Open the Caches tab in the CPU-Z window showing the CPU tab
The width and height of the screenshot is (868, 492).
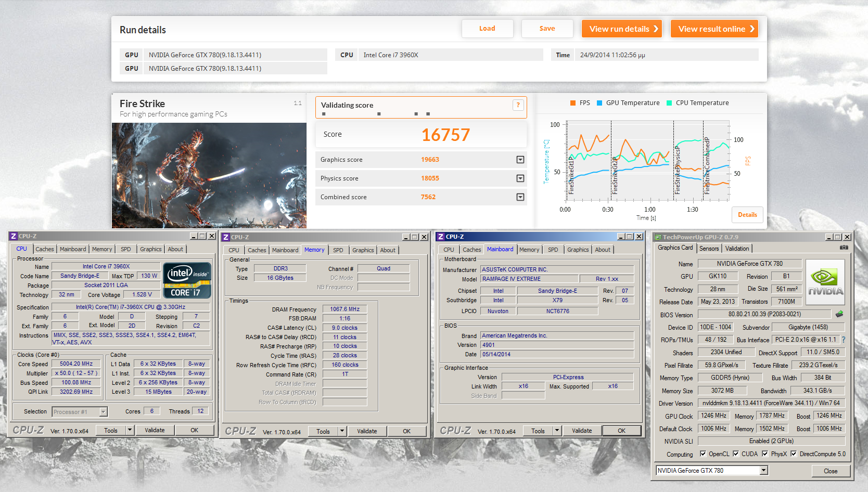point(45,249)
